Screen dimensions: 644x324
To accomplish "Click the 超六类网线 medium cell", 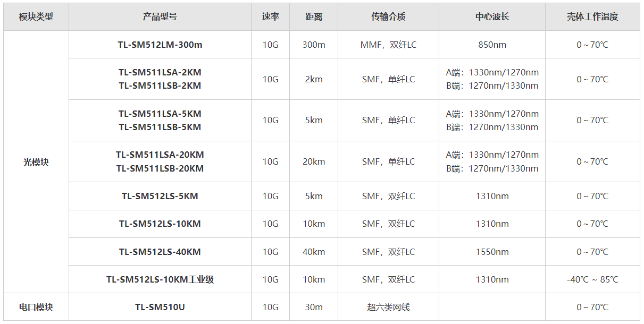I will tap(388, 307).
